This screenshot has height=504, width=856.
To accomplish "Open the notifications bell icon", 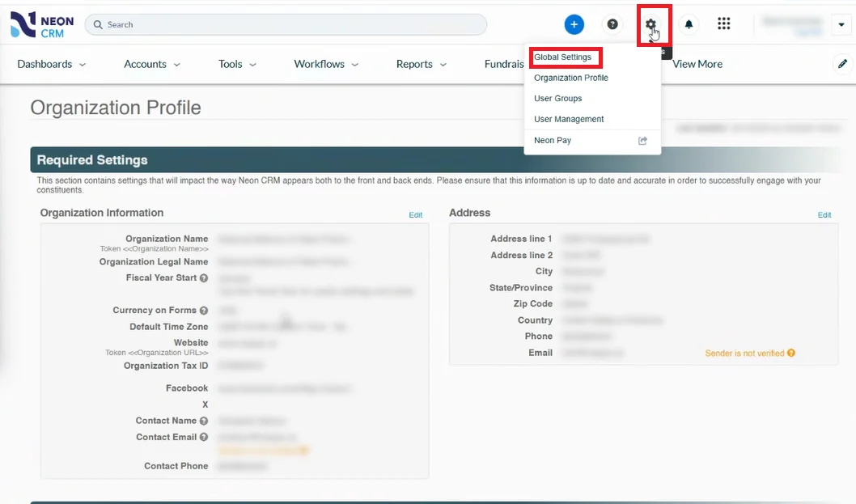I will point(689,24).
